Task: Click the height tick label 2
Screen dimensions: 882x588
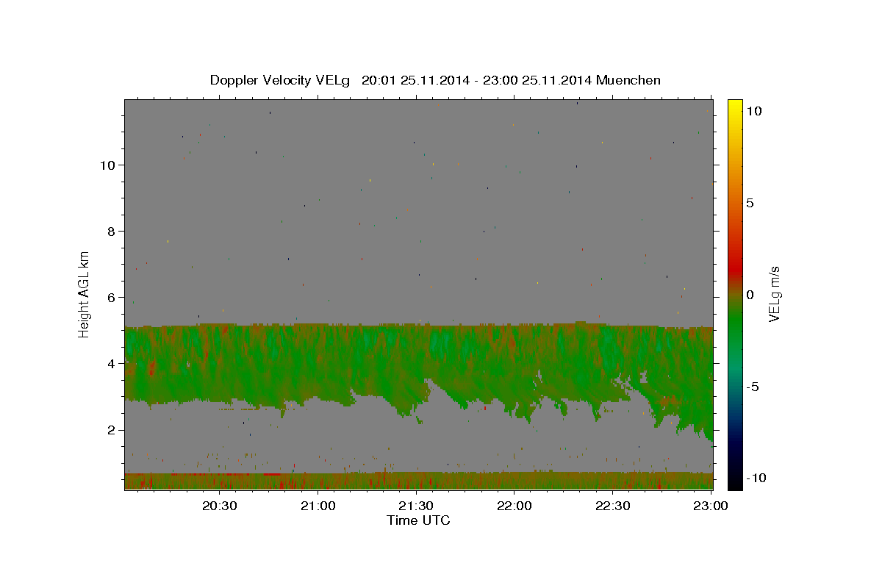Action: (x=110, y=430)
